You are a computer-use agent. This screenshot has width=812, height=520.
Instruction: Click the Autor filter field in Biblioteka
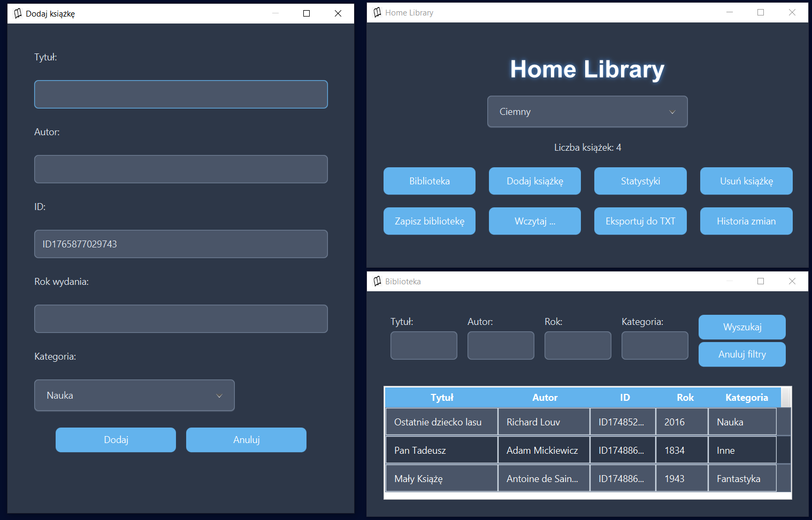(x=500, y=346)
